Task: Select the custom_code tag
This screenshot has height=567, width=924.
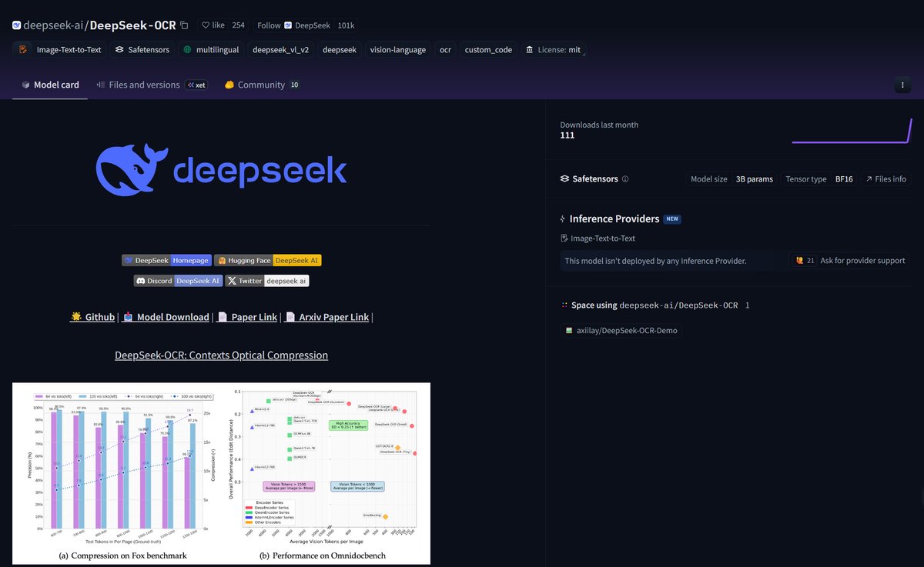Action: [488, 49]
